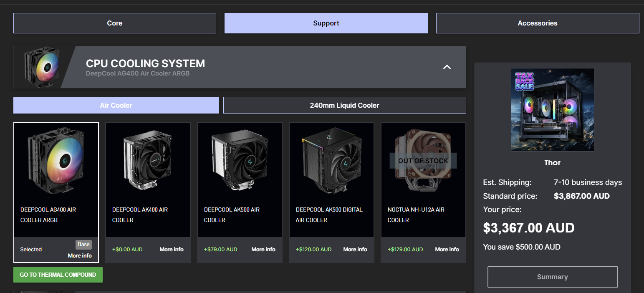Open More info for the +$120.00 AK500 Digital
Screen dimensions: 644x293
click(x=355, y=249)
